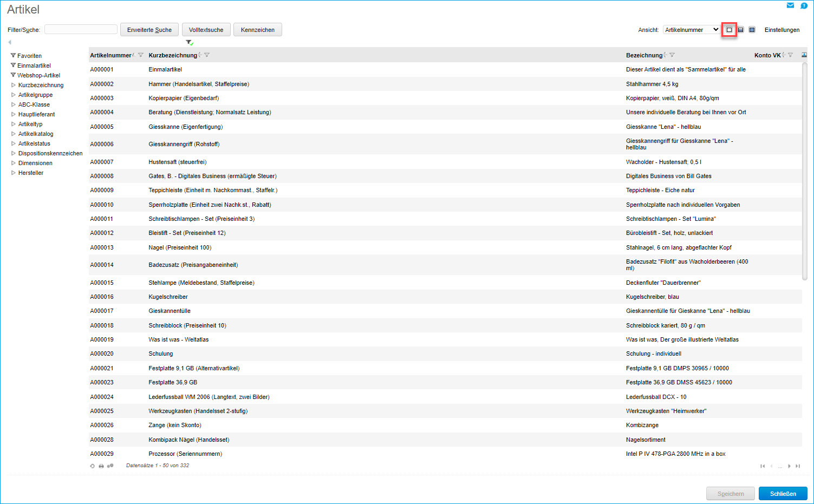Apply the Webshop-Artikel filter

click(35, 75)
